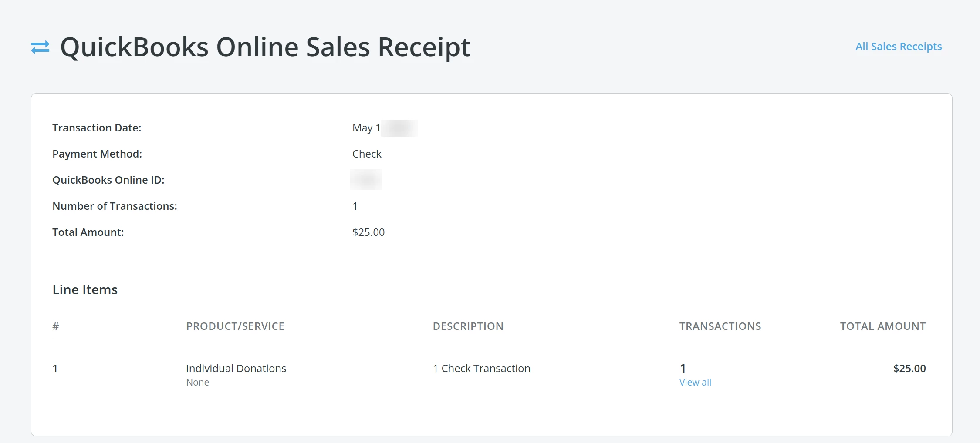Click the TRANSACTIONS column header
Screen dimensions: 980x443
[720, 326]
